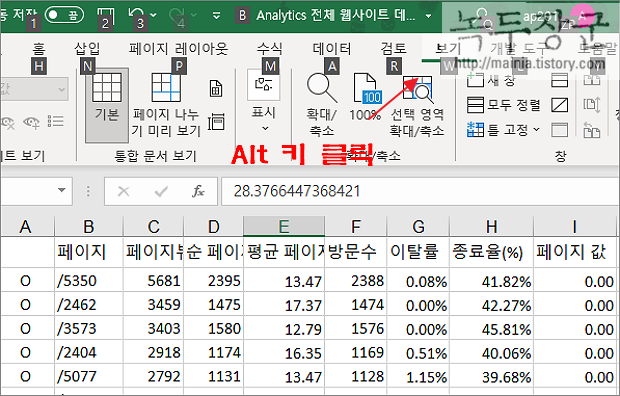Open the Undo history dropdown arrow
620x396 pixels.
153,15
